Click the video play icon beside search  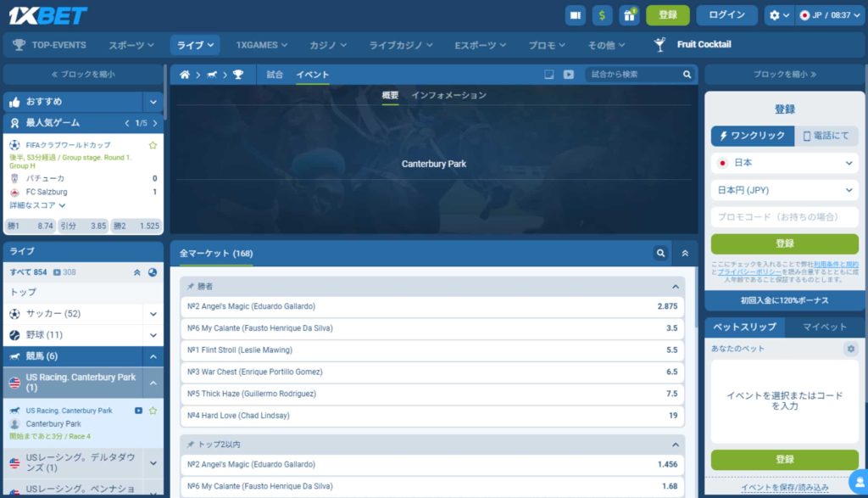[x=569, y=74]
